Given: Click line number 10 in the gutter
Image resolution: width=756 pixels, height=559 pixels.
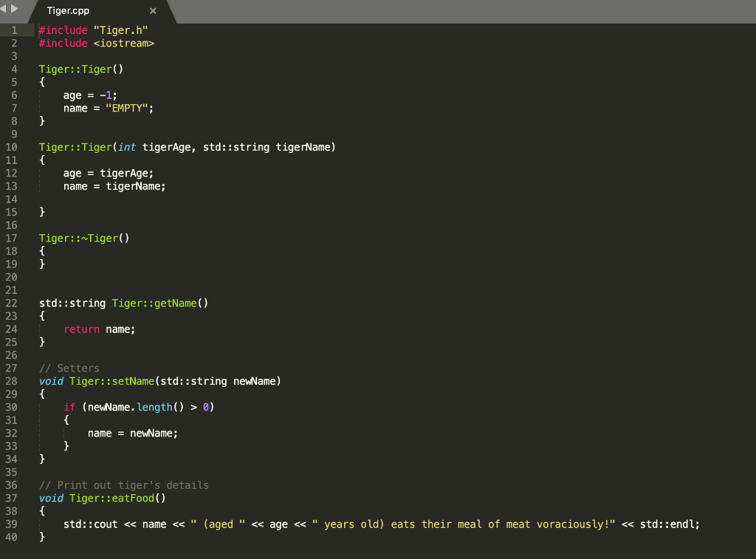Looking at the screenshot, I should click(x=11, y=146).
